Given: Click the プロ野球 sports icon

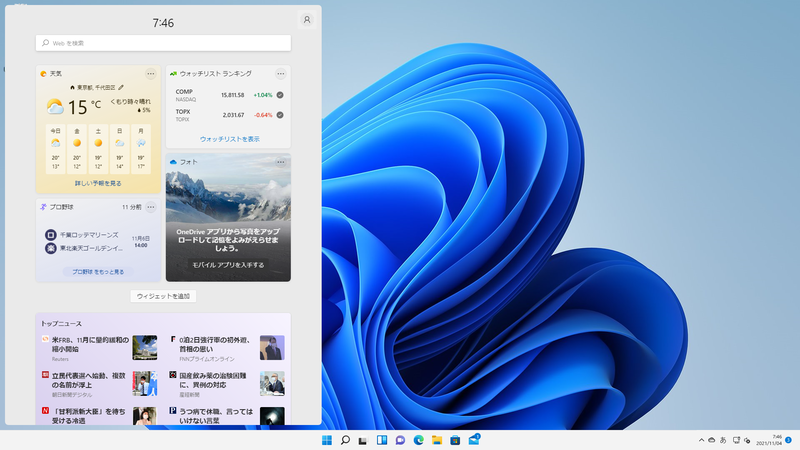Looking at the screenshot, I should point(43,207).
